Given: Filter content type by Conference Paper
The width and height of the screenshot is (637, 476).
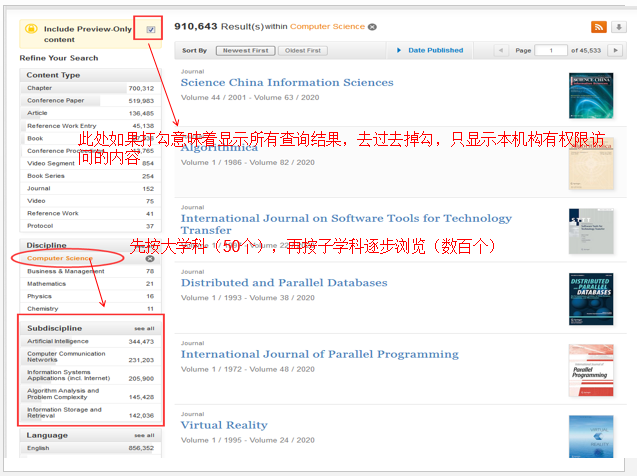Looking at the screenshot, I should [90, 101].
